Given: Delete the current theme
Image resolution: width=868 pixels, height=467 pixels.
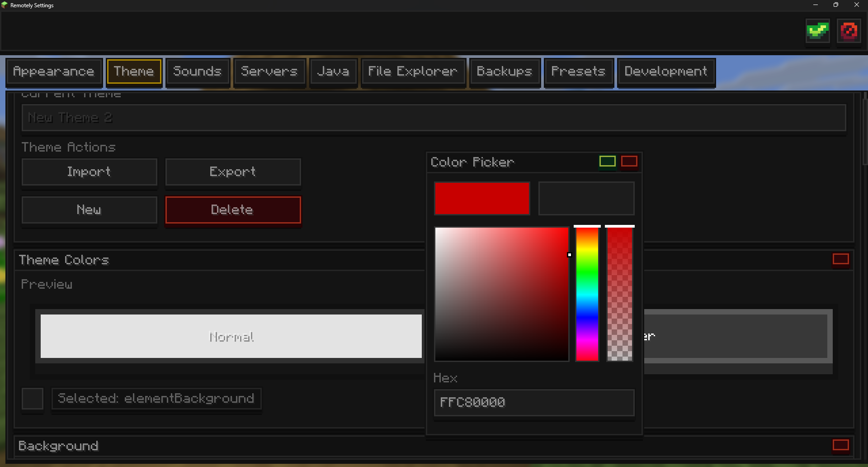Looking at the screenshot, I should 233,210.
